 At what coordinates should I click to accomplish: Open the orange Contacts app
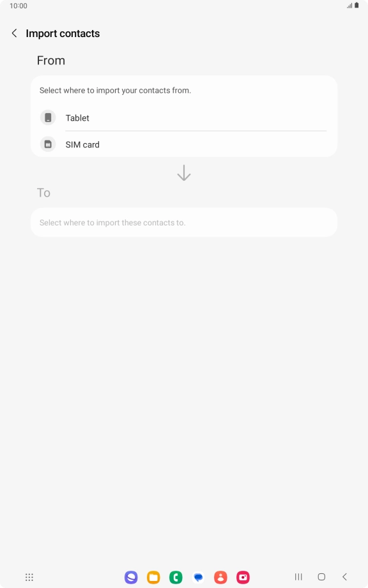[220, 577]
